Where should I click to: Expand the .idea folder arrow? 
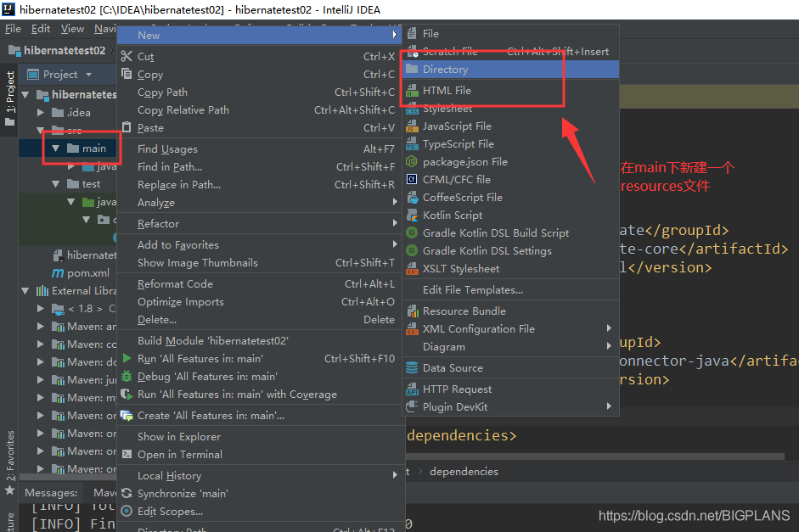(41, 113)
